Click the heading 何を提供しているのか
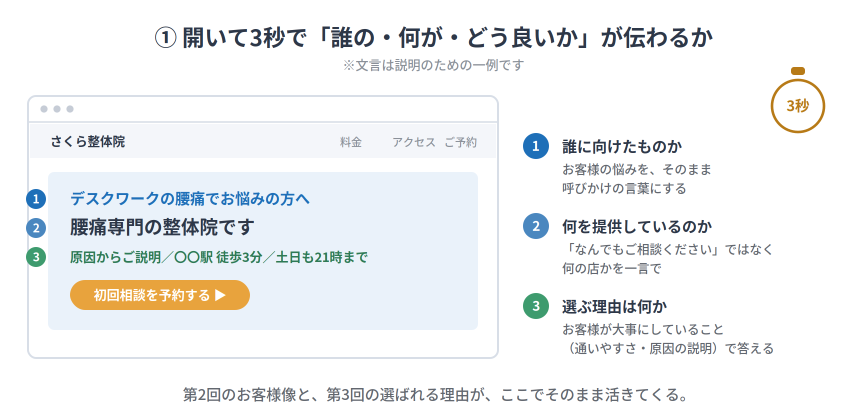Image resolution: width=868 pixels, height=416 pixels. point(637,226)
